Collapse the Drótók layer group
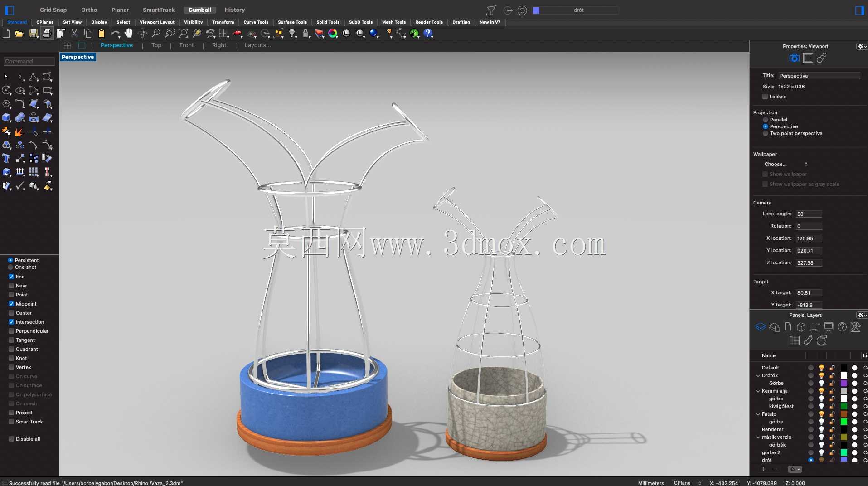The image size is (868, 486). pos(758,375)
